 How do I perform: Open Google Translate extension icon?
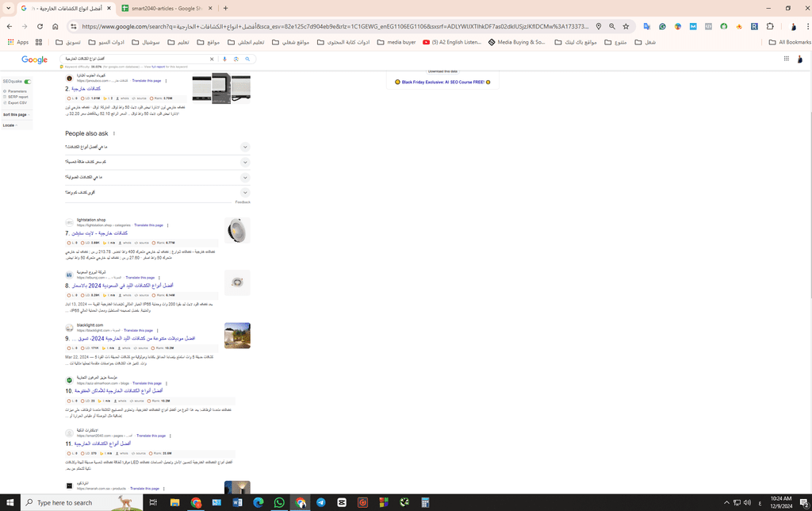(647, 26)
